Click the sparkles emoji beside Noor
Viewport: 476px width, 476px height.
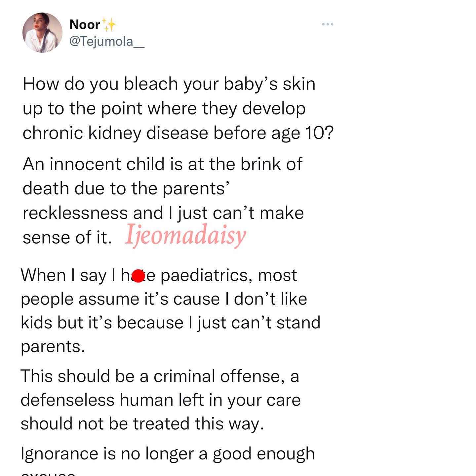click(109, 25)
